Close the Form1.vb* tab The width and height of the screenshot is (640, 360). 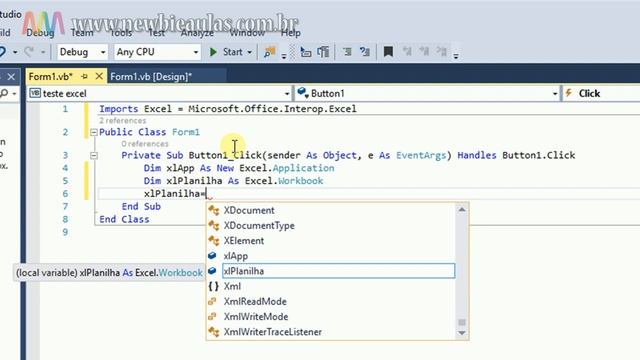coord(99,76)
